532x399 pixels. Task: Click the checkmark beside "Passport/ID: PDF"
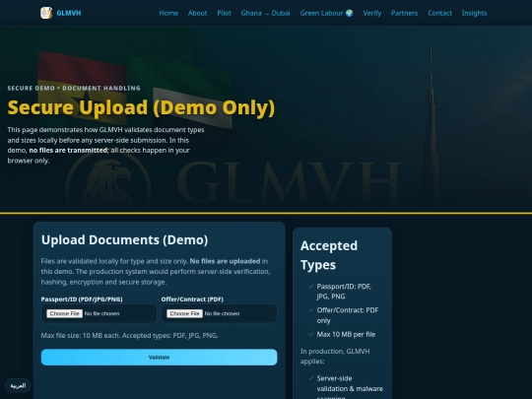311,287
